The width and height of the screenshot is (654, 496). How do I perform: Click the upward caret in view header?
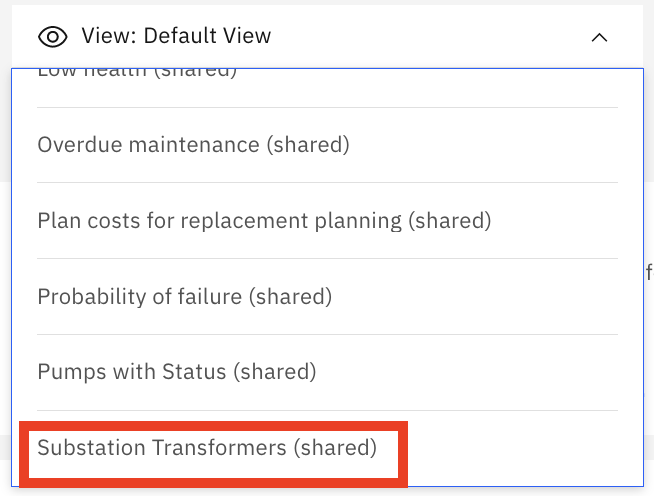599,38
